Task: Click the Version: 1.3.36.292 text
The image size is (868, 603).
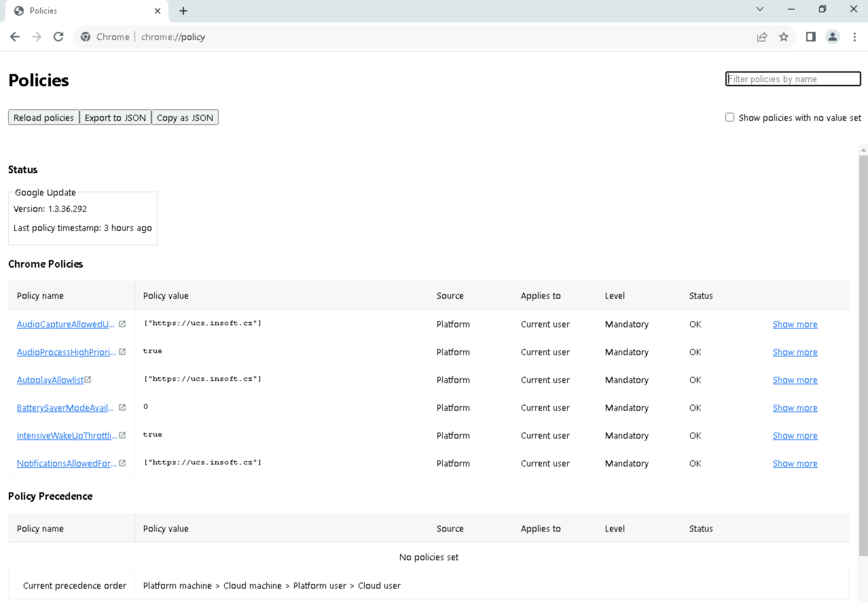Action: tap(50, 209)
